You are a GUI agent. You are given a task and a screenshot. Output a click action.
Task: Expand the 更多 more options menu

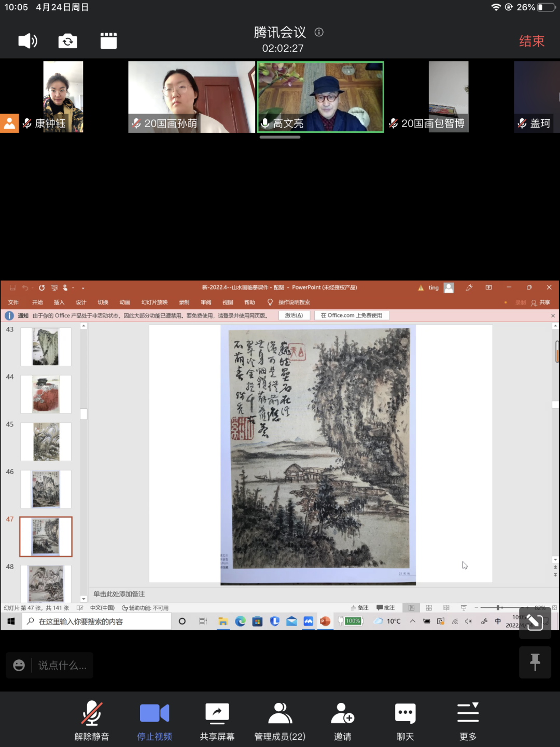click(x=468, y=721)
